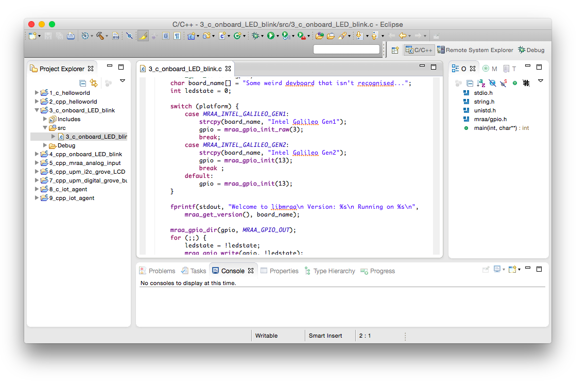Click Open Console icon in Console view
588x383 pixels.
511,269
